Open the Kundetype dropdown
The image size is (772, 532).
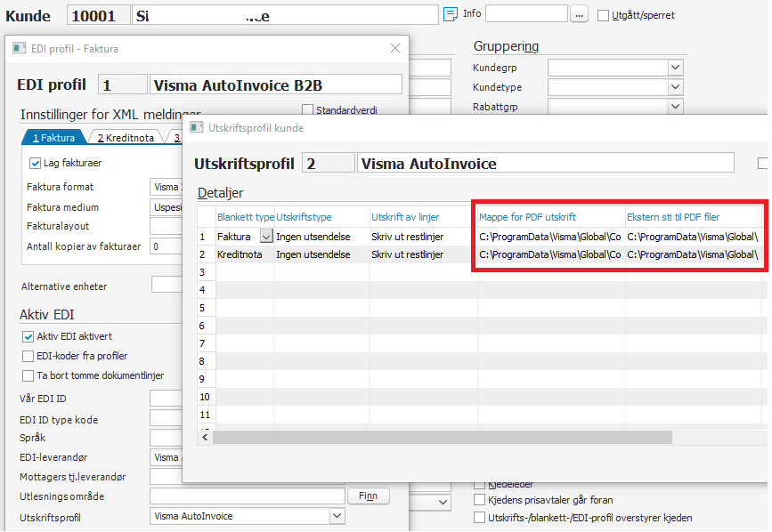tap(676, 87)
